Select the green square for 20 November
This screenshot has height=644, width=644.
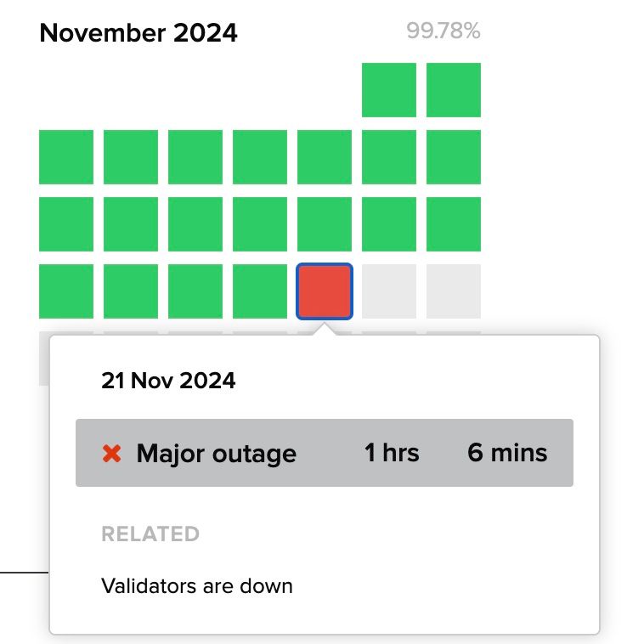pos(260,291)
